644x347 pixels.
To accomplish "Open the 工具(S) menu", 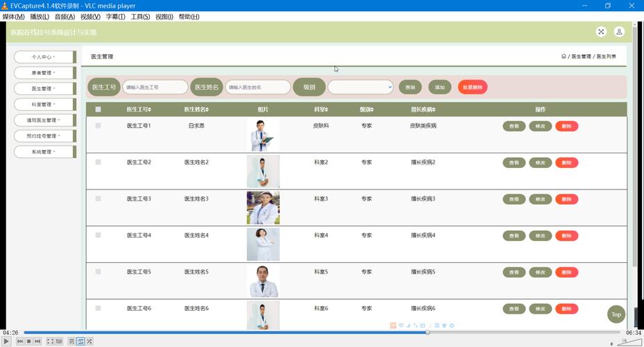I will [x=140, y=17].
